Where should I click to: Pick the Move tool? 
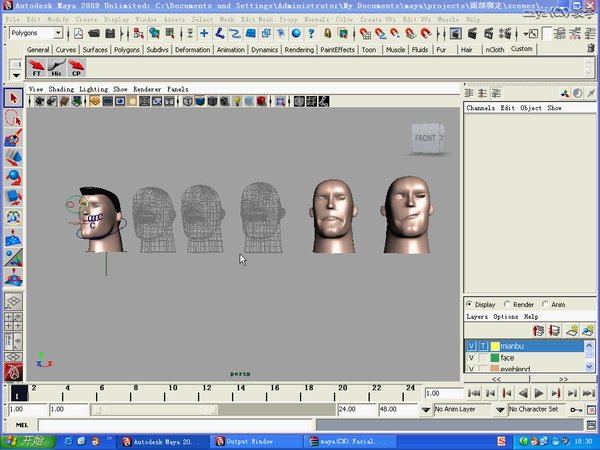(13, 157)
